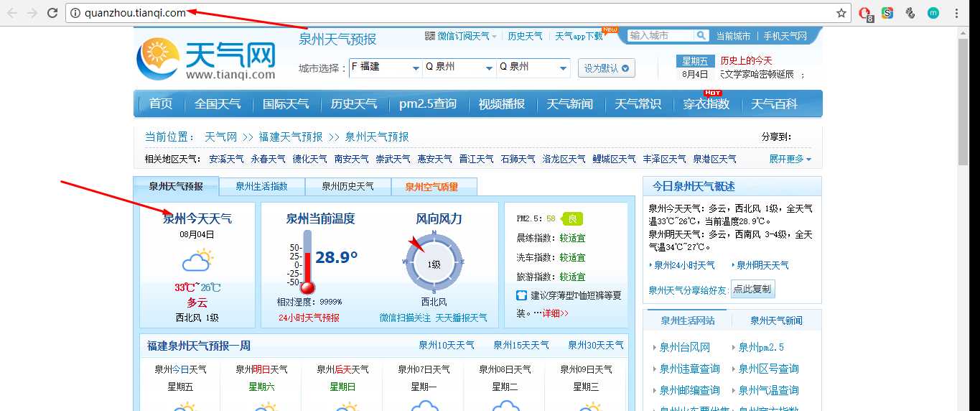Open pm2.5查询 in the navigation bar
This screenshot has height=411, width=980.
428,103
